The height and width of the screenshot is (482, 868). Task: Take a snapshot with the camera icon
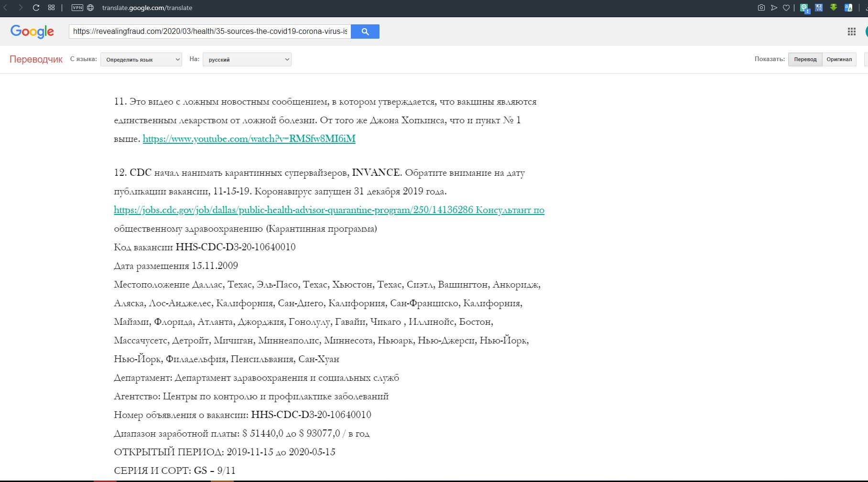(761, 8)
